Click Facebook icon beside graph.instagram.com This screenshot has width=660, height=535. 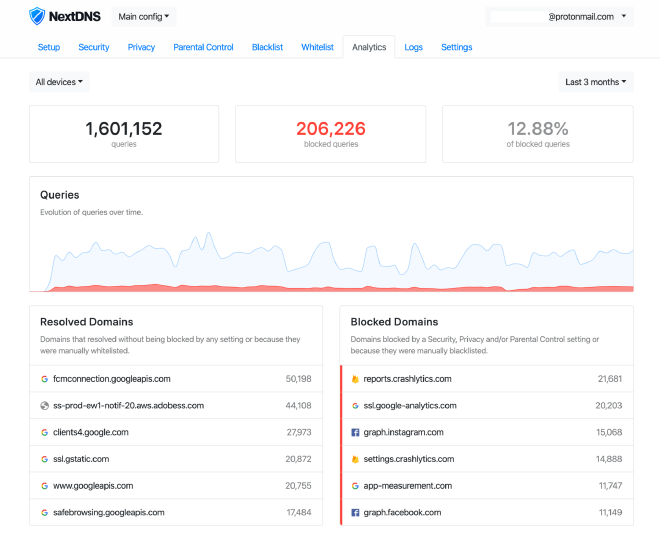355,432
